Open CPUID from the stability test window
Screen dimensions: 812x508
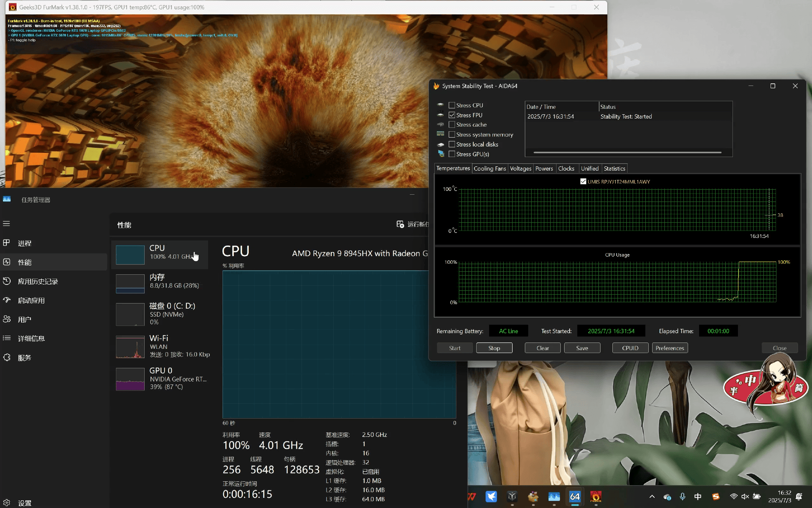pos(630,348)
